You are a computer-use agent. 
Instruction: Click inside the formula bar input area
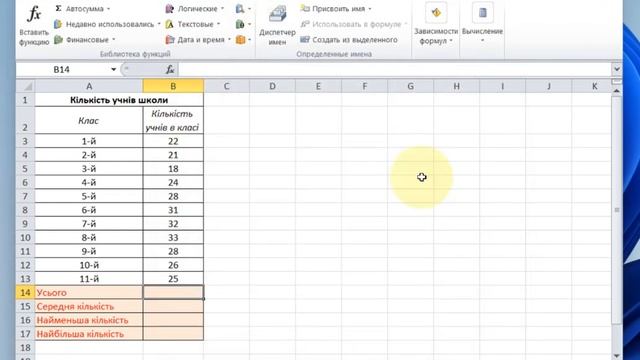tap(395, 70)
